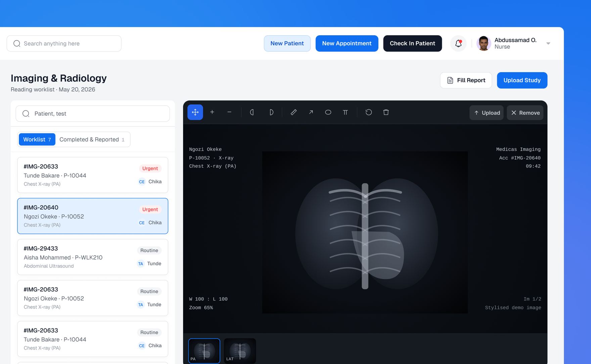
Task: Click Urgent badge on #IMG-20640 card
Action: (x=150, y=209)
